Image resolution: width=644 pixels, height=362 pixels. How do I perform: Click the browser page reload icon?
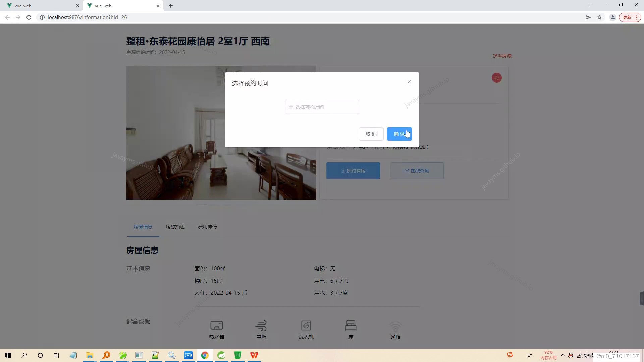click(29, 17)
